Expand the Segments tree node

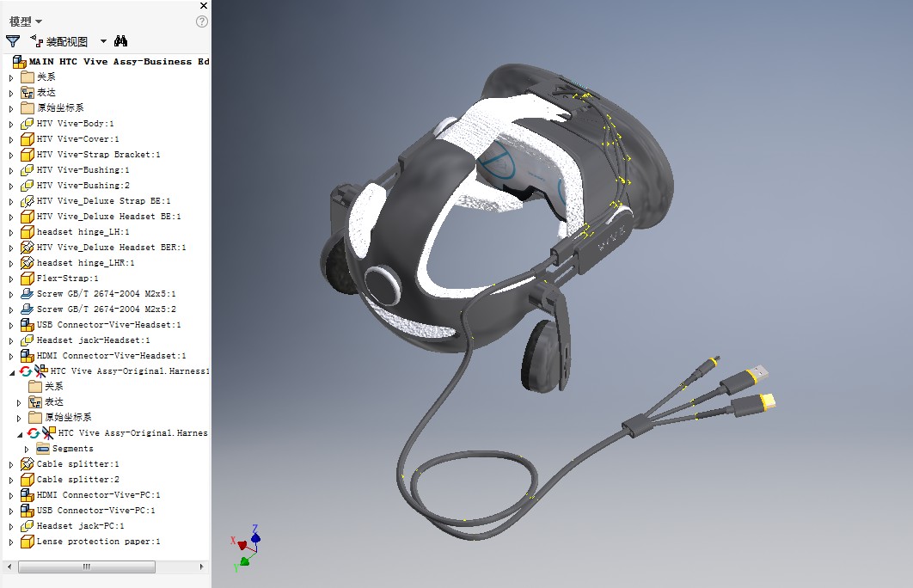pyautogui.click(x=27, y=449)
